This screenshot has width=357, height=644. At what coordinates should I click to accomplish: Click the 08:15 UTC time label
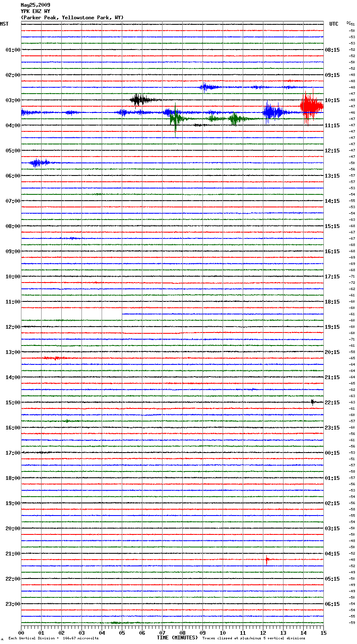point(332,50)
